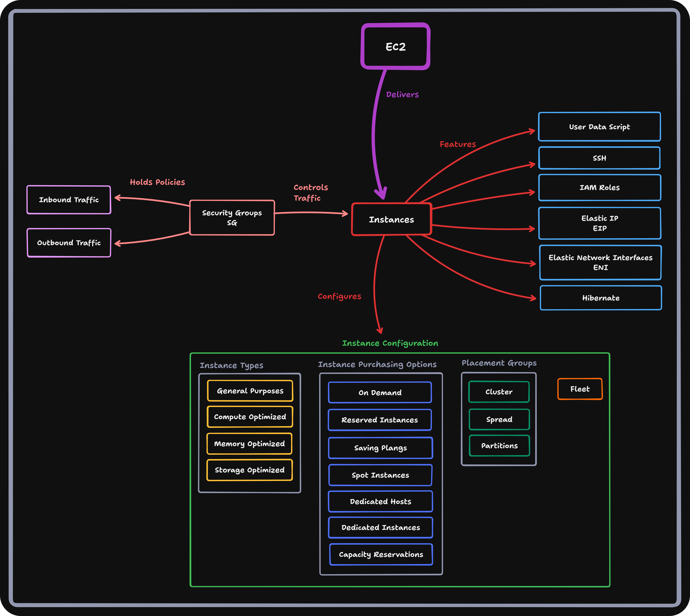690x616 pixels.
Task: Click the Hibernate box
Action: [x=601, y=298]
